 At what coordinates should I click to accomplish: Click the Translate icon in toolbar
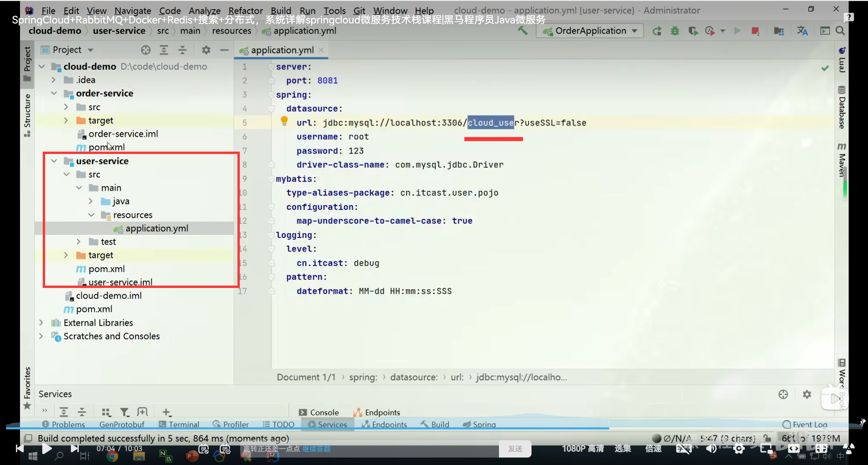[x=802, y=31]
